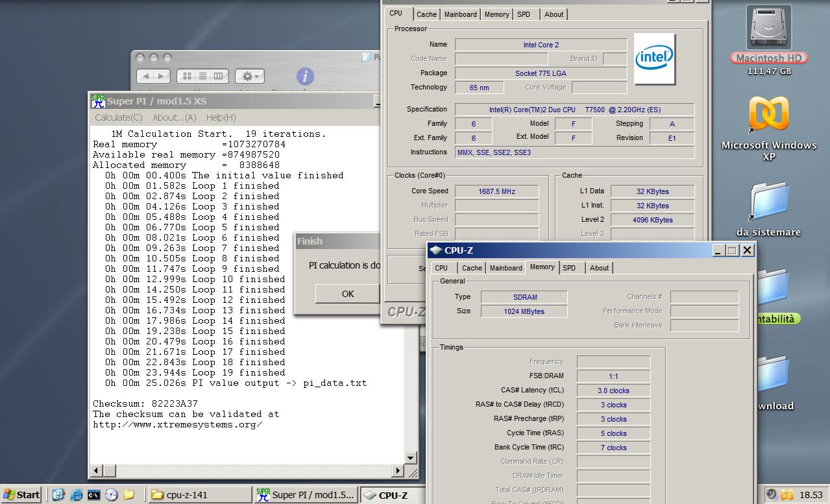Screen dimensions: 830x504
Task: Open the command prompt quick launch icon
Action: (x=94, y=494)
